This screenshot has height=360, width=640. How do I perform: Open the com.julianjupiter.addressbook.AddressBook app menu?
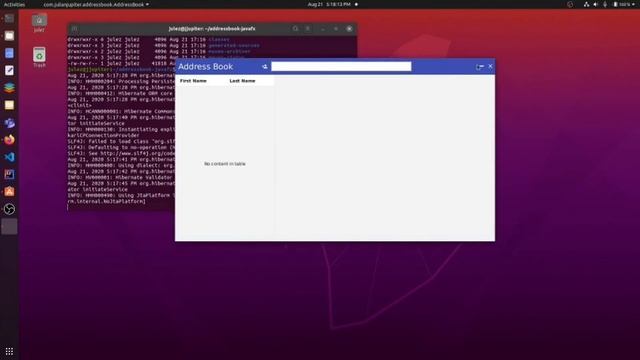[x=96, y=4]
